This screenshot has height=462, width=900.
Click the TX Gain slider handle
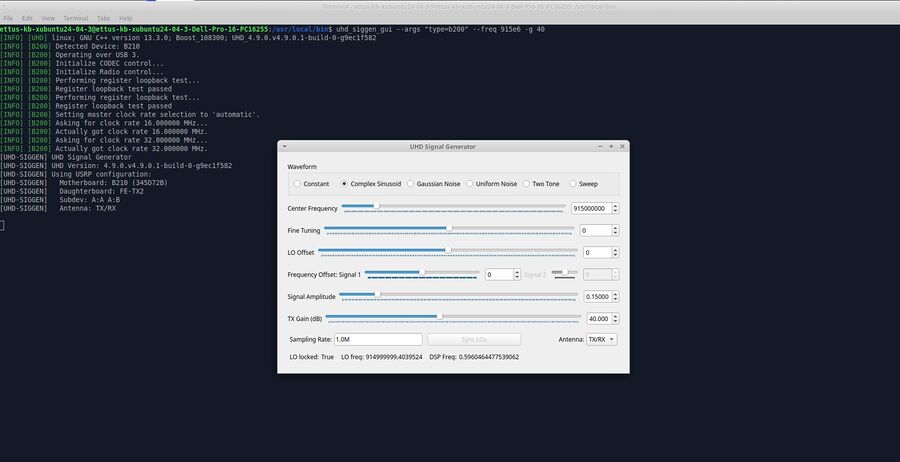coord(440,316)
